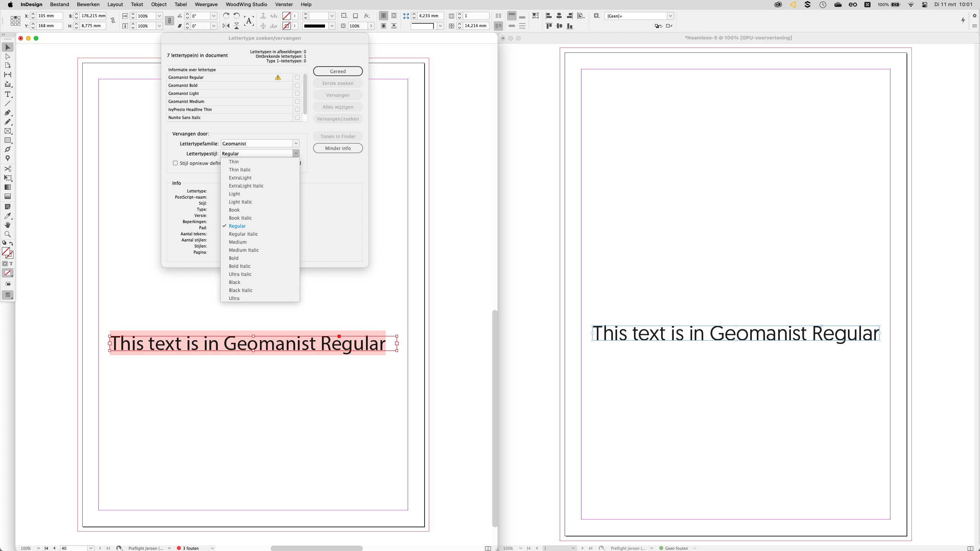Expand the preflight '3 fouten' dropdown
The height and width of the screenshot is (551, 980).
point(212,548)
